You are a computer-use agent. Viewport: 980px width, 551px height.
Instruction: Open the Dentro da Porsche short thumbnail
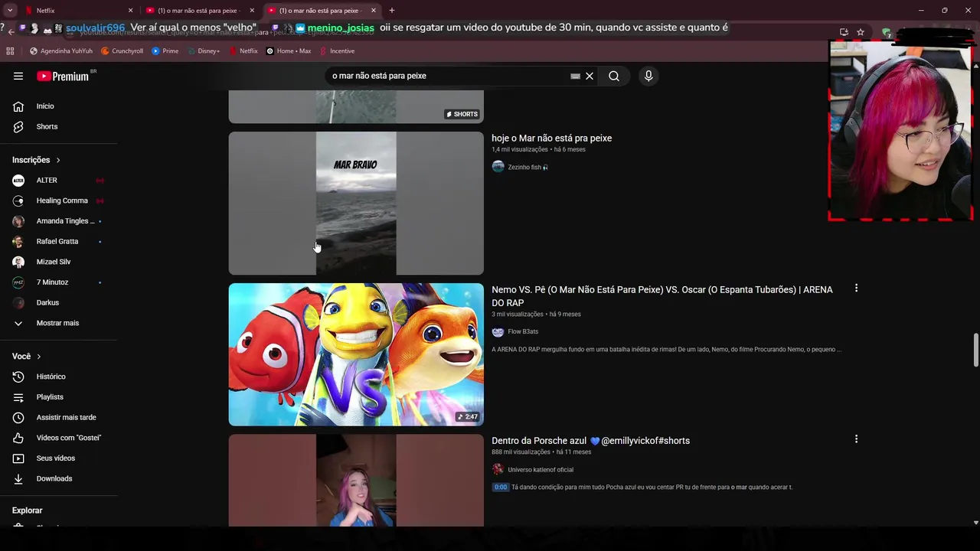(356, 481)
